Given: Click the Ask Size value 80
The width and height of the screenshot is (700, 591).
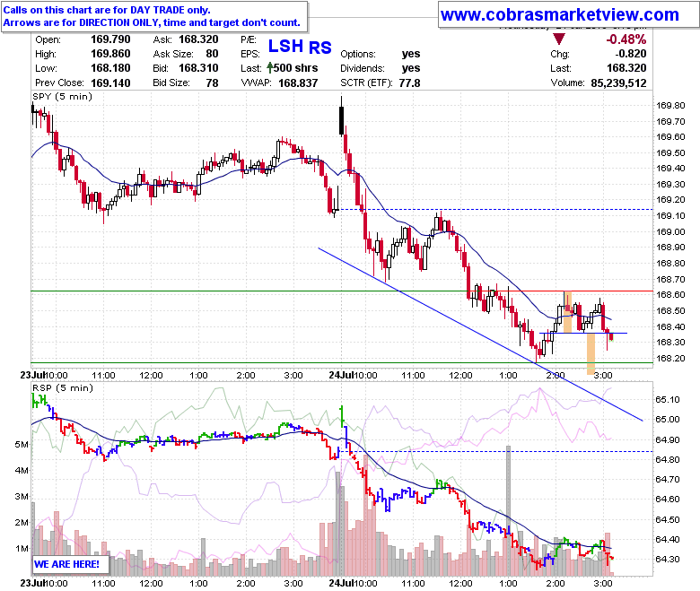Looking at the screenshot, I should tap(212, 54).
